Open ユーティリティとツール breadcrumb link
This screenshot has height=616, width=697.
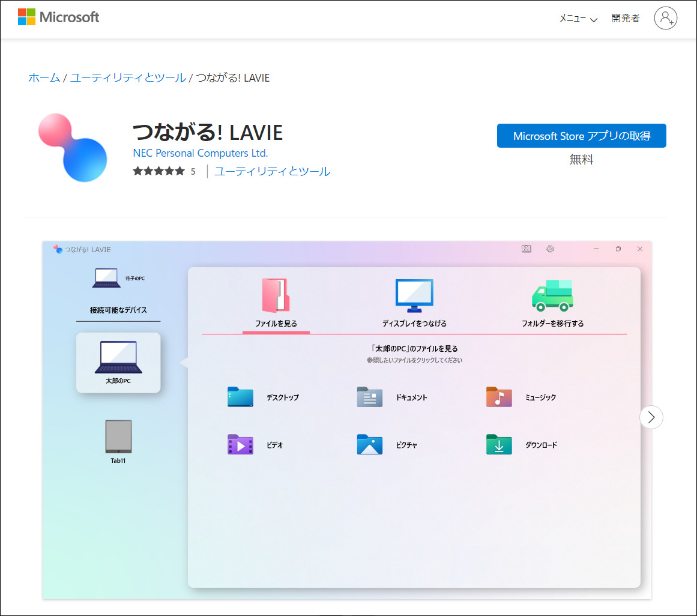(128, 78)
